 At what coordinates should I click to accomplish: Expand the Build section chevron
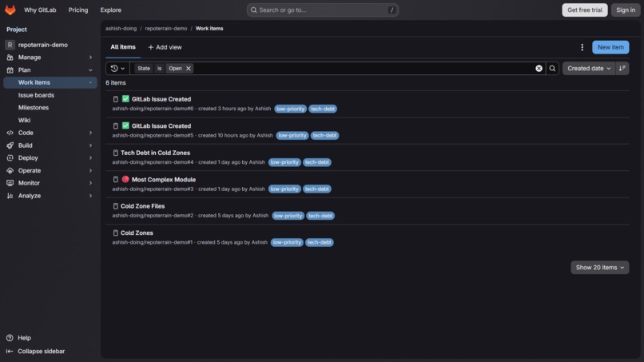tap(91, 145)
